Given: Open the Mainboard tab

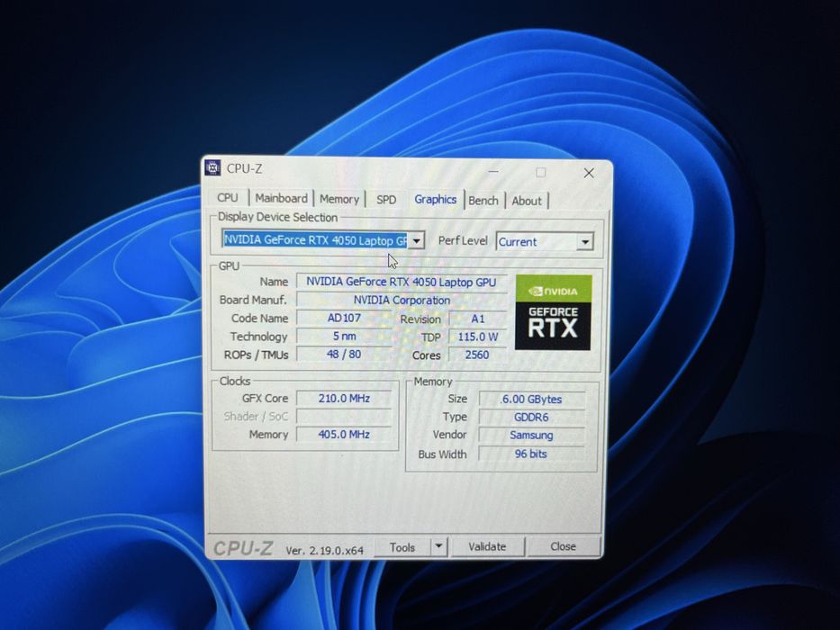Looking at the screenshot, I should click(x=281, y=198).
